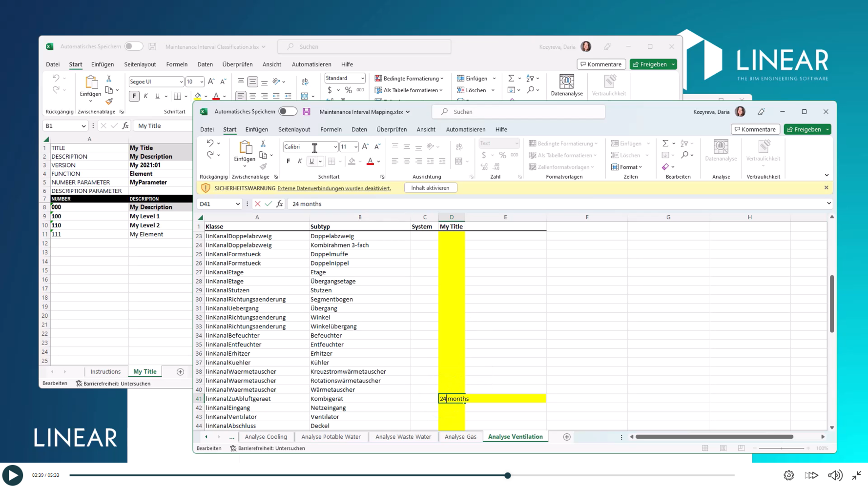Open the Formeln tab in the front window
Image resolution: width=868 pixels, height=488 pixels.
point(331,129)
